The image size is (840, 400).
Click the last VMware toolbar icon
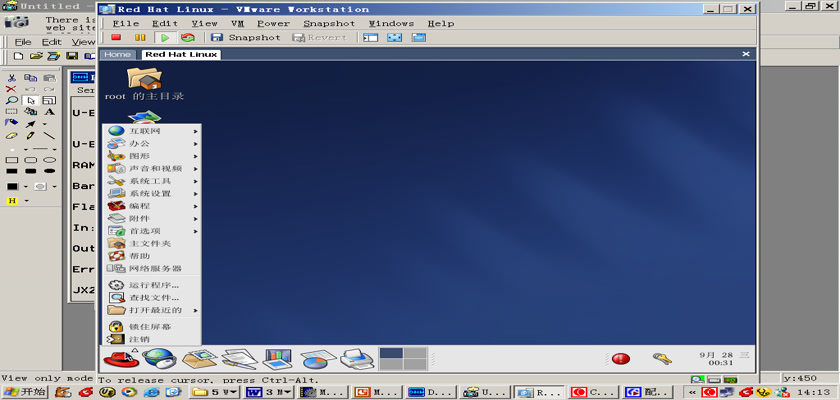(x=418, y=37)
